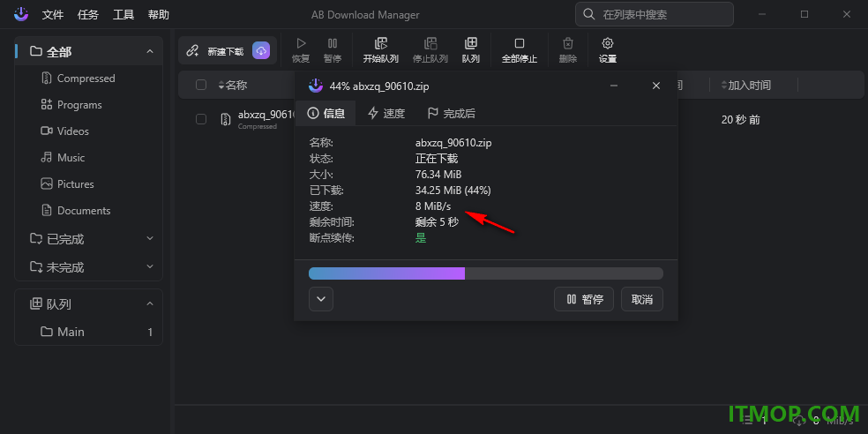Image resolution: width=868 pixels, height=434 pixels.
Task: Click the download dialog logo icon
Action: [315, 86]
